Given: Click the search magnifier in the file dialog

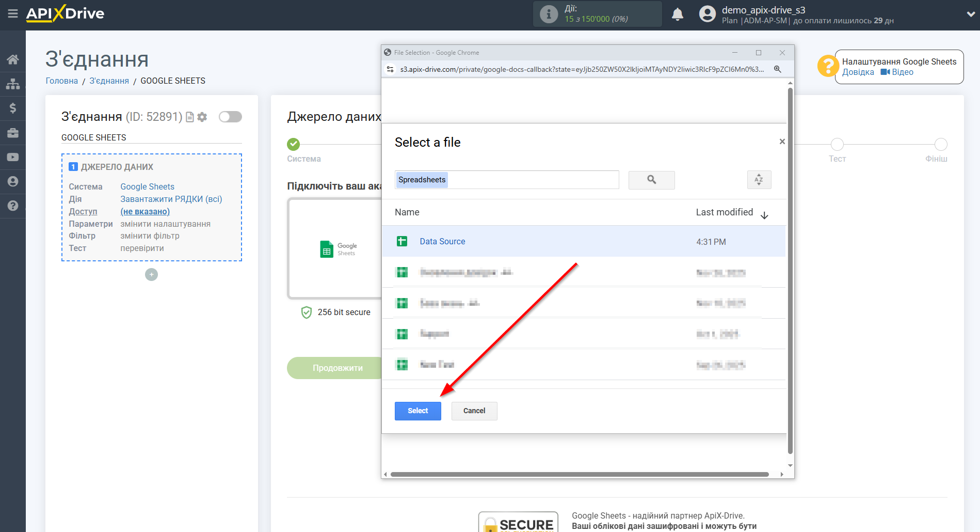Looking at the screenshot, I should pos(651,180).
